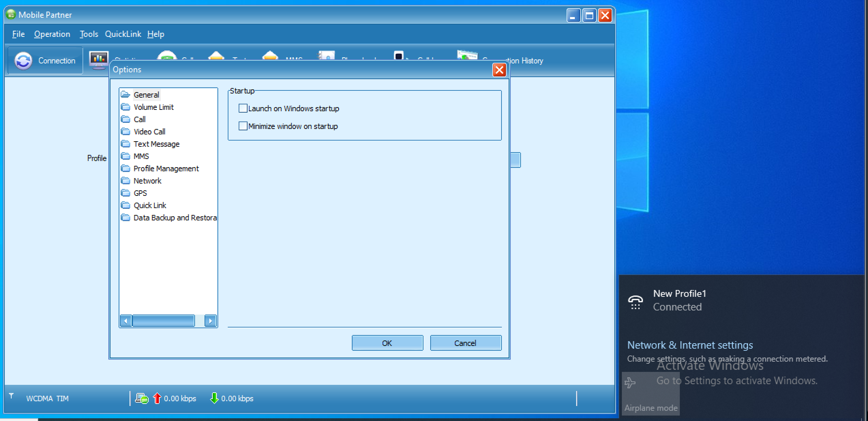This screenshot has height=421, width=868.
Task: Click the Volume Limit folder icon
Action: point(126,107)
